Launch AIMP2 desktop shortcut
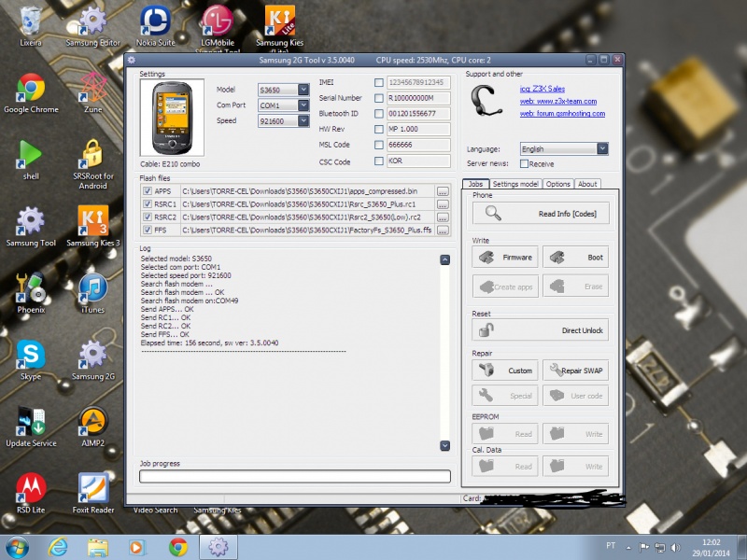 tap(92, 427)
